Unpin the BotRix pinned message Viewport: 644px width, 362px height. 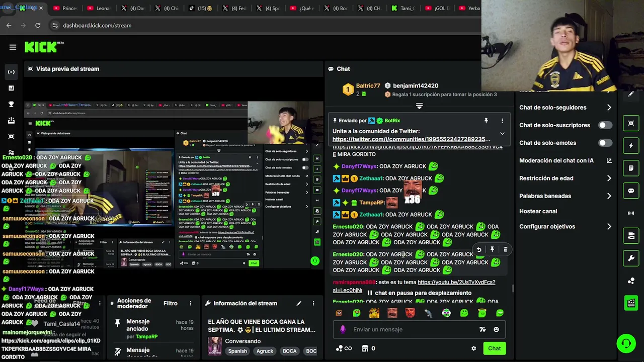coord(486,121)
